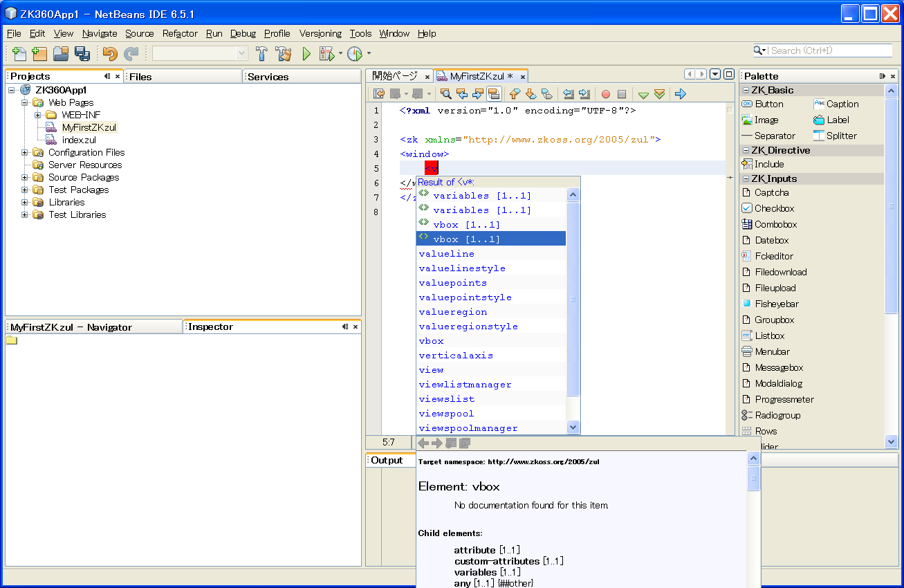
Task: Click the Clean and Build broom icon
Action: pyautogui.click(x=283, y=53)
